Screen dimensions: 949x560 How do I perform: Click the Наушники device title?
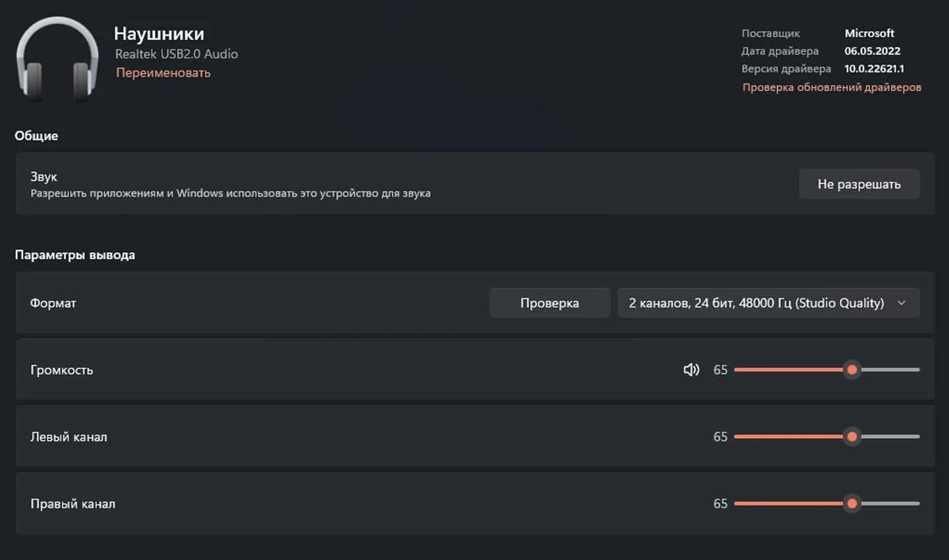tap(159, 34)
